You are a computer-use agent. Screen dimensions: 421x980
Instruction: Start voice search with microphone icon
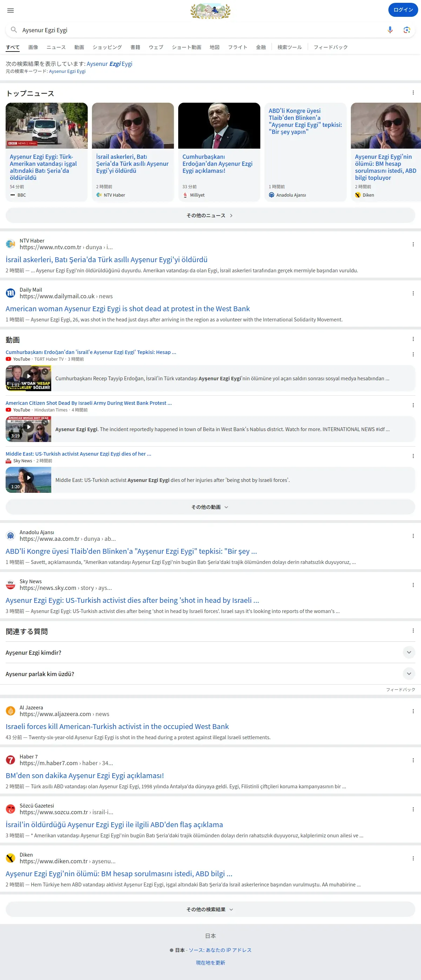coord(390,30)
